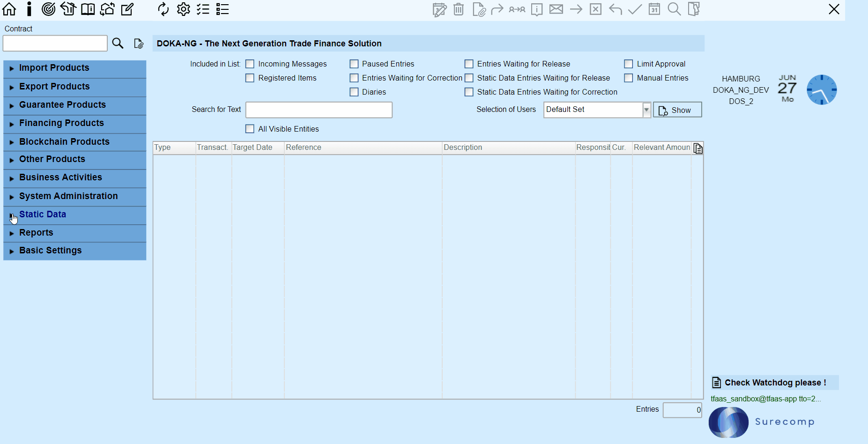
Task: Click the Reference column header
Action: (363, 148)
